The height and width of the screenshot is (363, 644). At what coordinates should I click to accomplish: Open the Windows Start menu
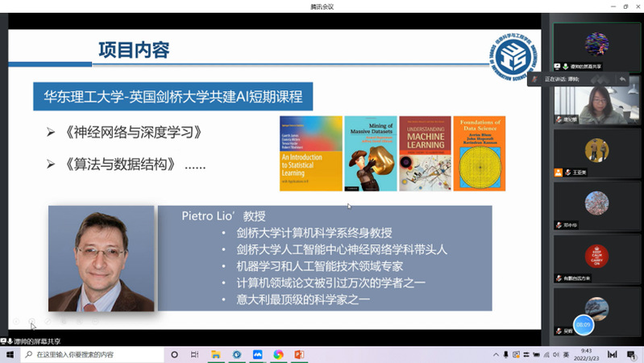pyautogui.click(x=8, y=354)
